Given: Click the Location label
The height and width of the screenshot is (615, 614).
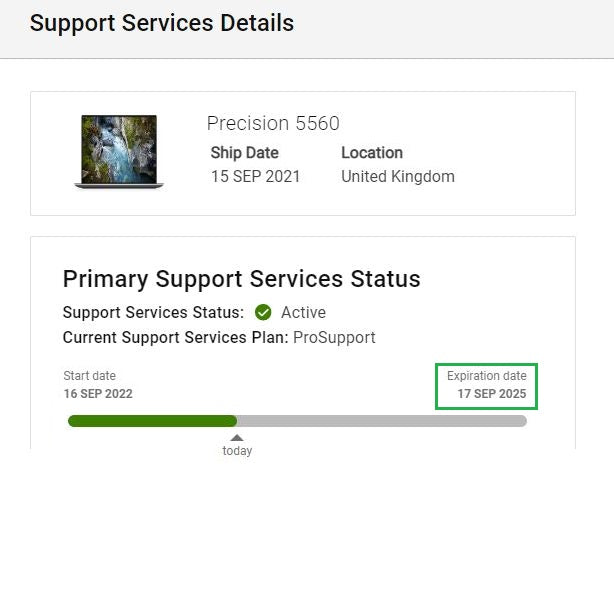Looking at the screenshot, I should tap(372, 153).
